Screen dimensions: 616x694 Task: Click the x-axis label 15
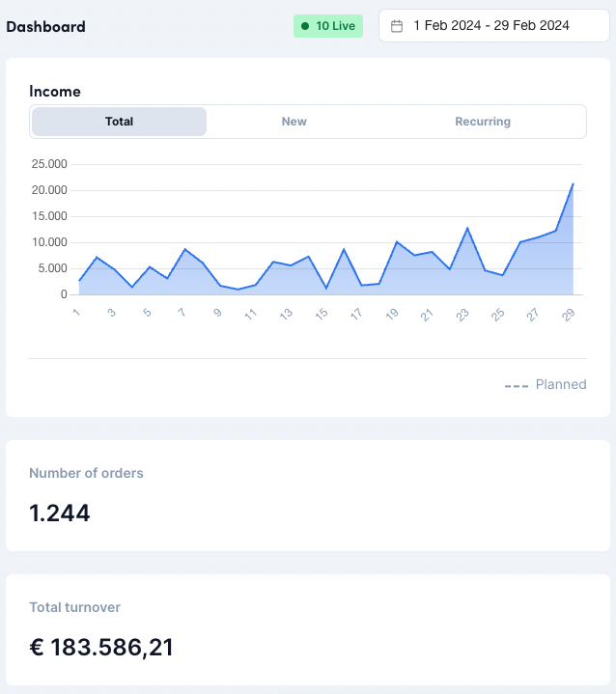[x=322, y=314]
